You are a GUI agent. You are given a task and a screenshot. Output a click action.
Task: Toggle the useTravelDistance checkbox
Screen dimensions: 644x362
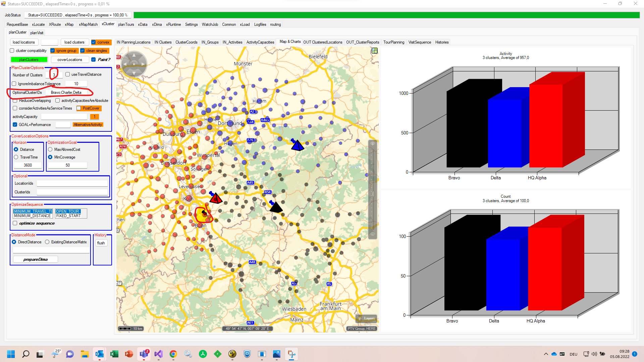[x=68, y=74]
